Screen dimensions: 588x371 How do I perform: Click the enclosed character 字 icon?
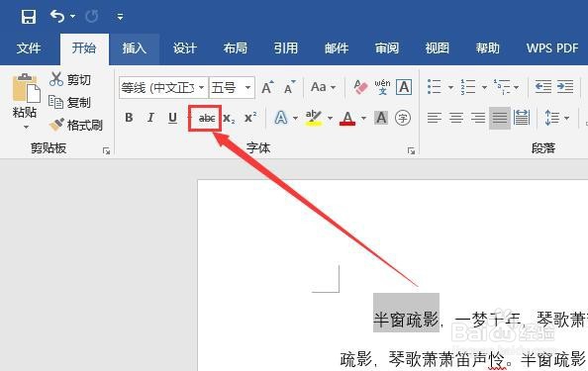[403, 118]
